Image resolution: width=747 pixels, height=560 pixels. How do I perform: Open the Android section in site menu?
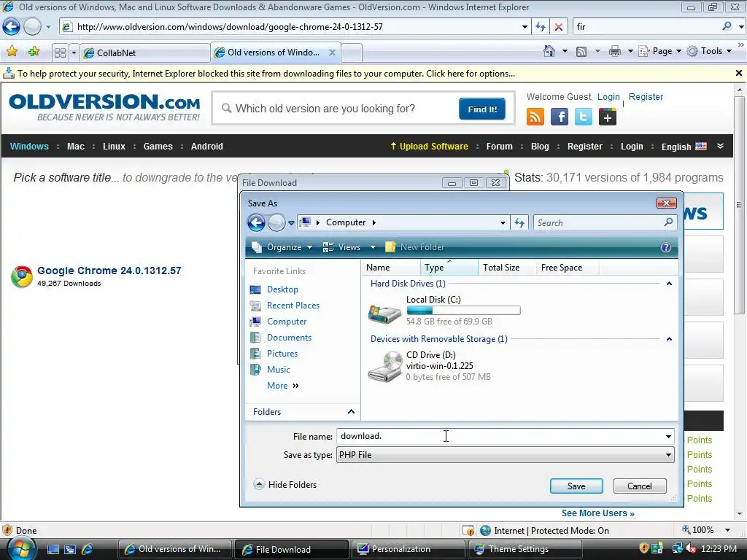click(x=206, y=146)
